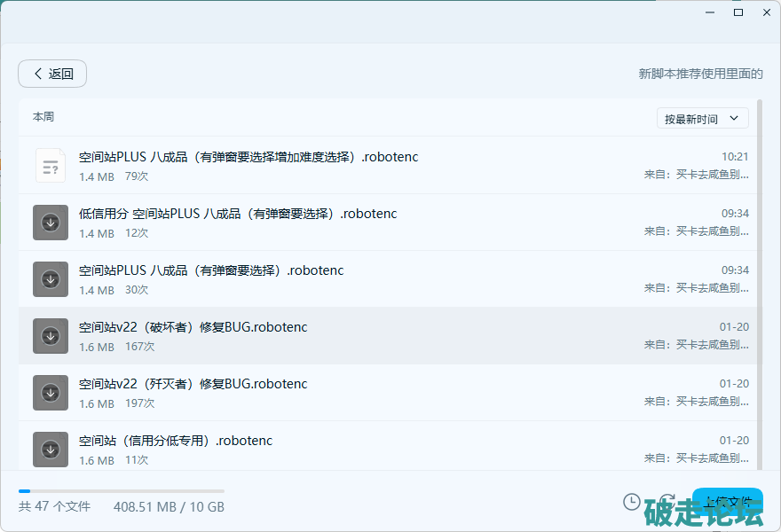Click the refresh icon near upload button
The width and height of the screenshot is (781, 532).
tap(667, 502)
